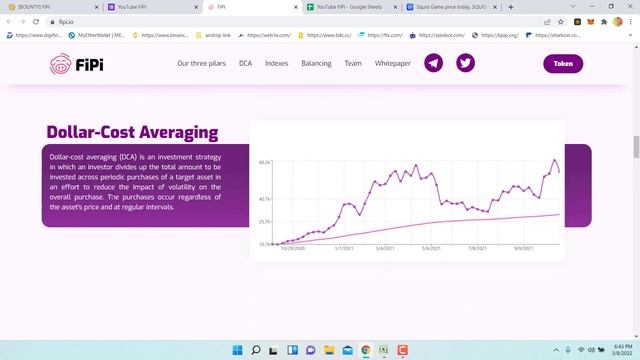Image resolution: width=640 pixels, height=360 pixels.
Task: Open Chat app on taskbar
Action: 311,350
